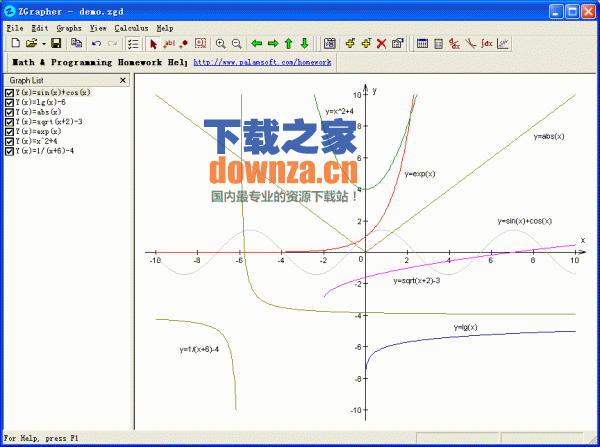Viewport: 600px width, 447px height.
Task: Select Y(x)=1/(x+6)-4 in the graph list
Action: (x=45, y=151)
